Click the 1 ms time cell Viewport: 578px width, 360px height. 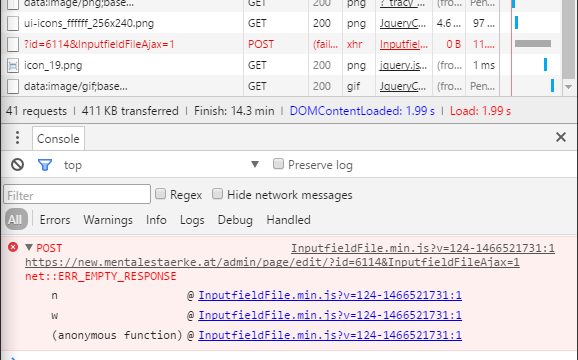484,66
